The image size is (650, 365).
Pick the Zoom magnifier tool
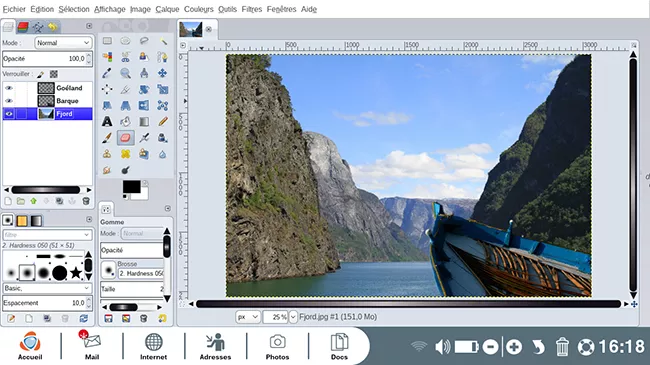pyautogui.click(x=126, y=73)
